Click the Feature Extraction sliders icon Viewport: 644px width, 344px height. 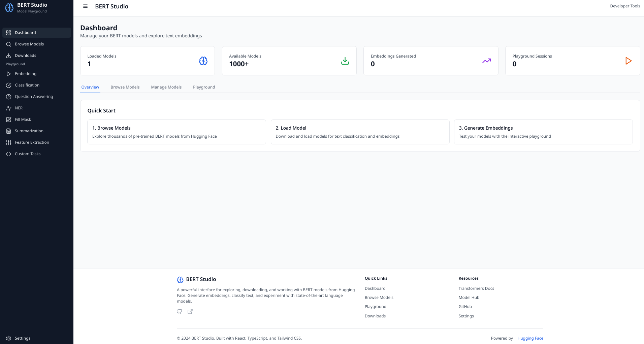coord(9,142)
